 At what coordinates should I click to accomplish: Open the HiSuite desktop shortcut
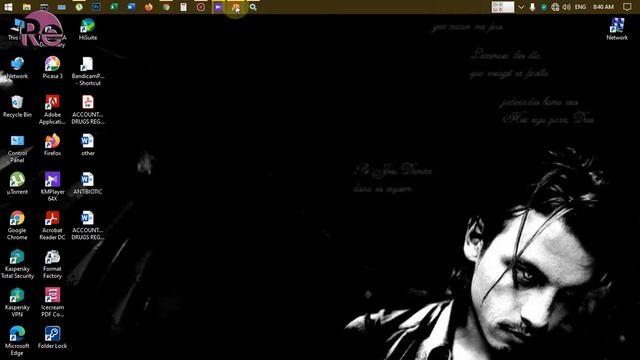[88, 29]
